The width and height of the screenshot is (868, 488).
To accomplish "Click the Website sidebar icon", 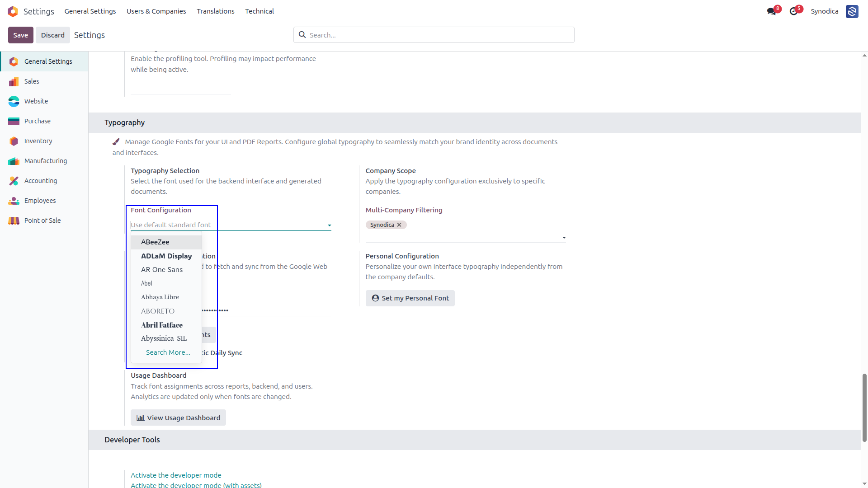I will coord(14,101).
